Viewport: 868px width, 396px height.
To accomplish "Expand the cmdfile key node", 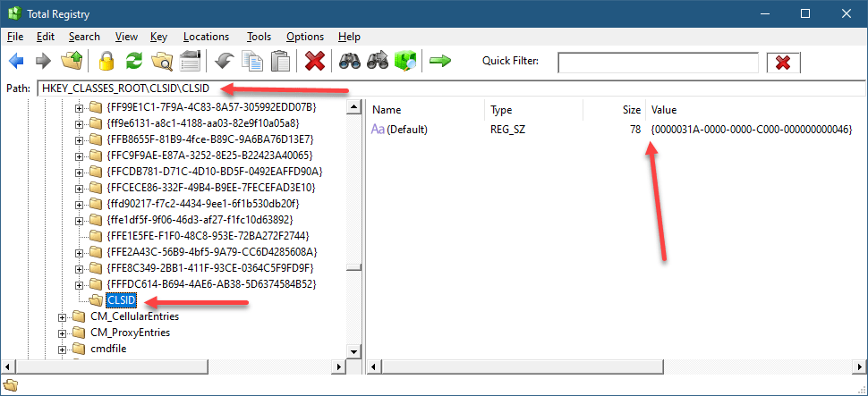I will [64, 349].
